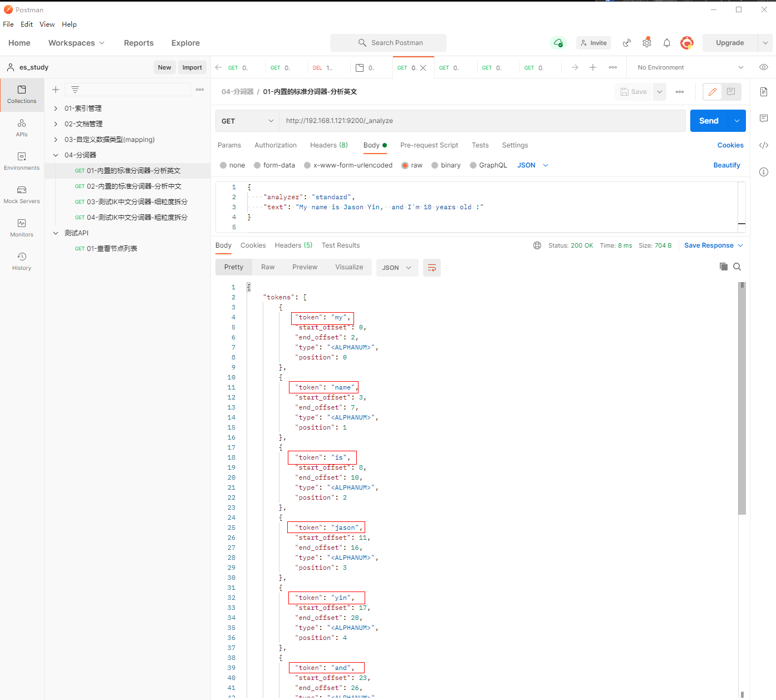This screenshot has height=700, width=776.
Task: Click the request URL input field
Action: 482,121
